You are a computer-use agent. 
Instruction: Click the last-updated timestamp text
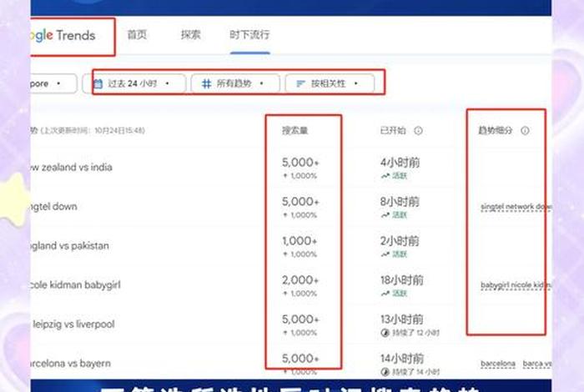click(93, 131)
